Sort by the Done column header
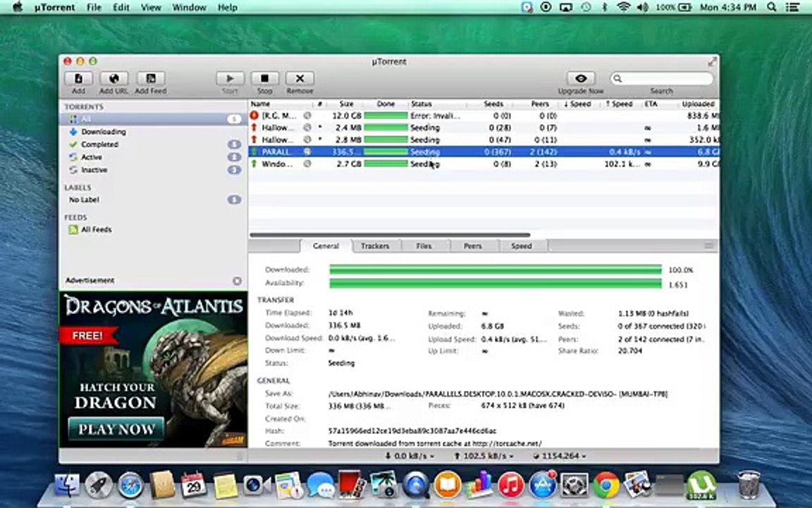The image size is (812, 508). (386, 104)
